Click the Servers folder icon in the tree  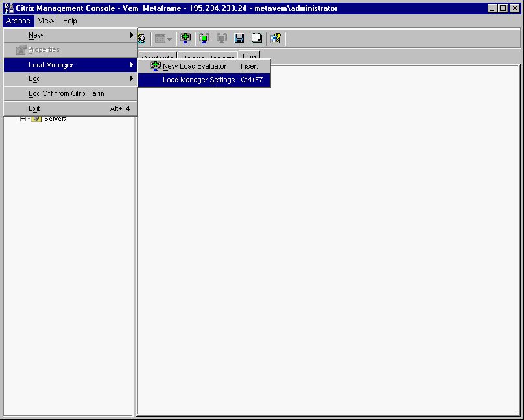pyautogui.click(x=36, y=119)
